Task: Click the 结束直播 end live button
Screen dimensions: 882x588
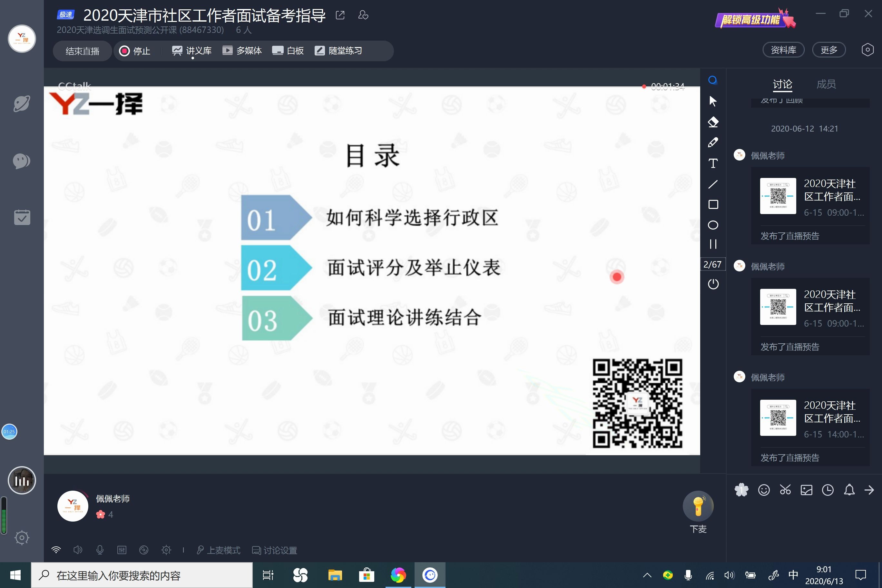Action: pos(83,51)
